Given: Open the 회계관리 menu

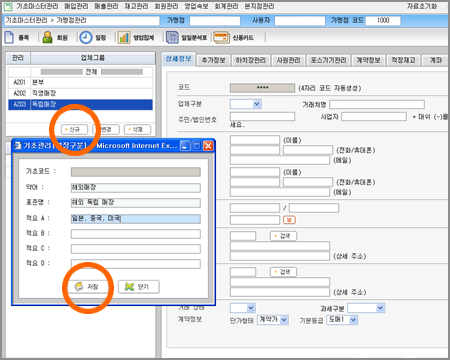Looking at the screenshot, I should click(x=226, y=6).
